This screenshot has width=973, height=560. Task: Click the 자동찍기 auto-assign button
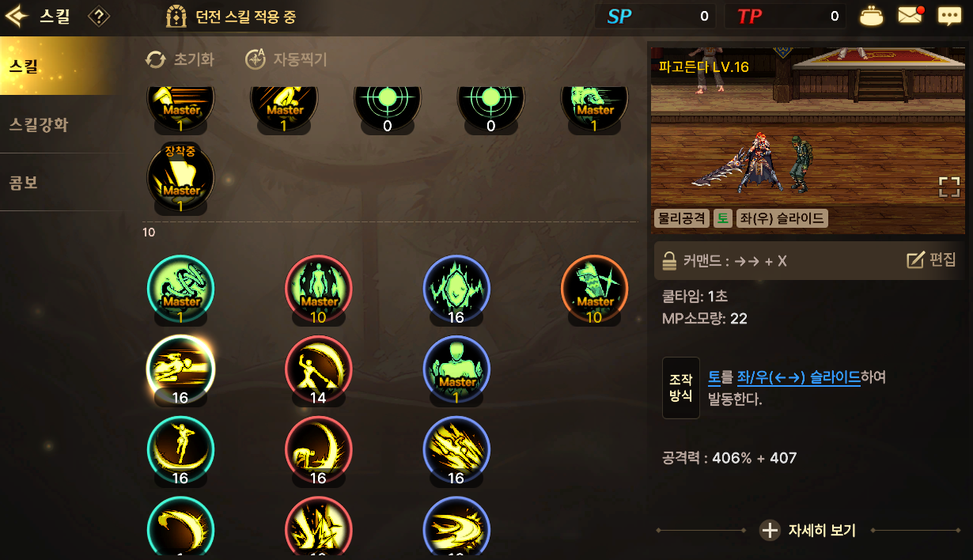[286, 59]
